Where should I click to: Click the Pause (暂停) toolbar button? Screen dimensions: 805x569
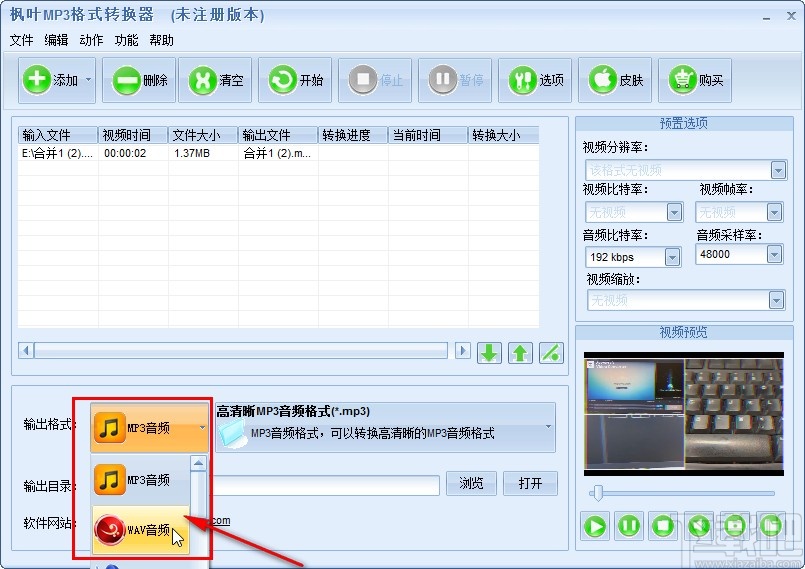pos(455,80)
